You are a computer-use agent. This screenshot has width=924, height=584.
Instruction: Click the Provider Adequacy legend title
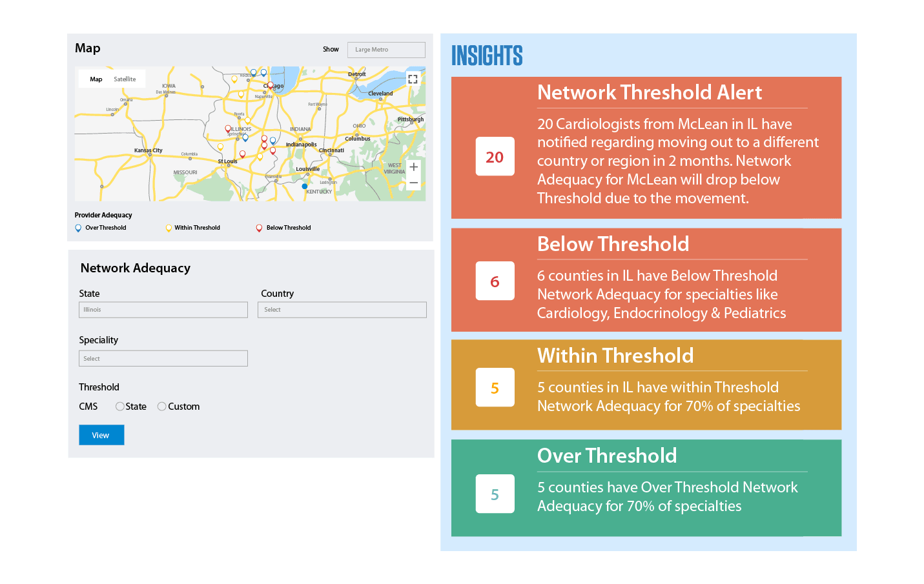tap(103, 215)
